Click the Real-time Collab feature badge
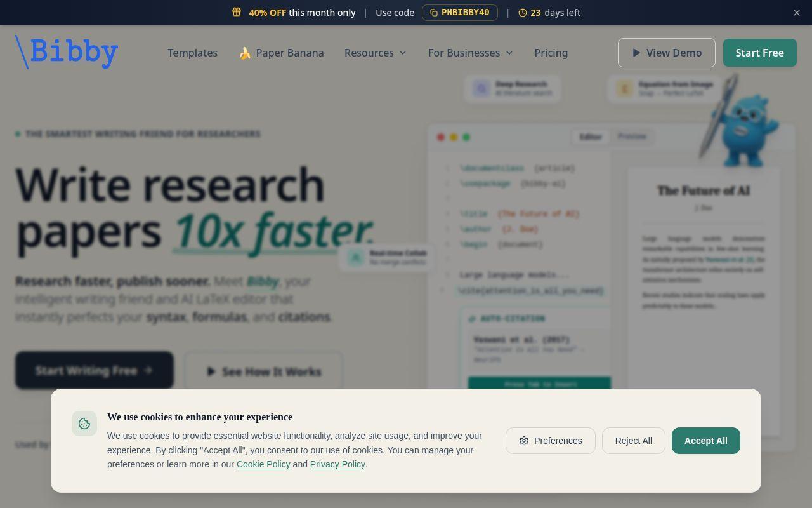Viewport: 812px width, 508px height. pyautogui.click(x=387, y=257)
